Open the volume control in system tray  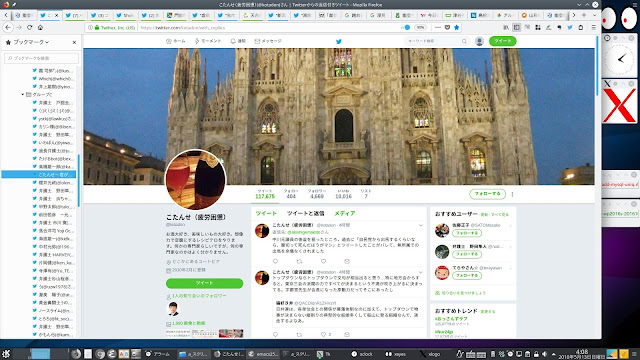544,354
